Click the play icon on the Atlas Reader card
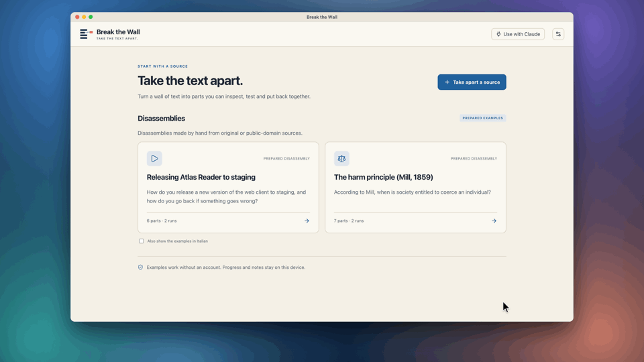This screenshot has width=644, height=362. point(154,158)
